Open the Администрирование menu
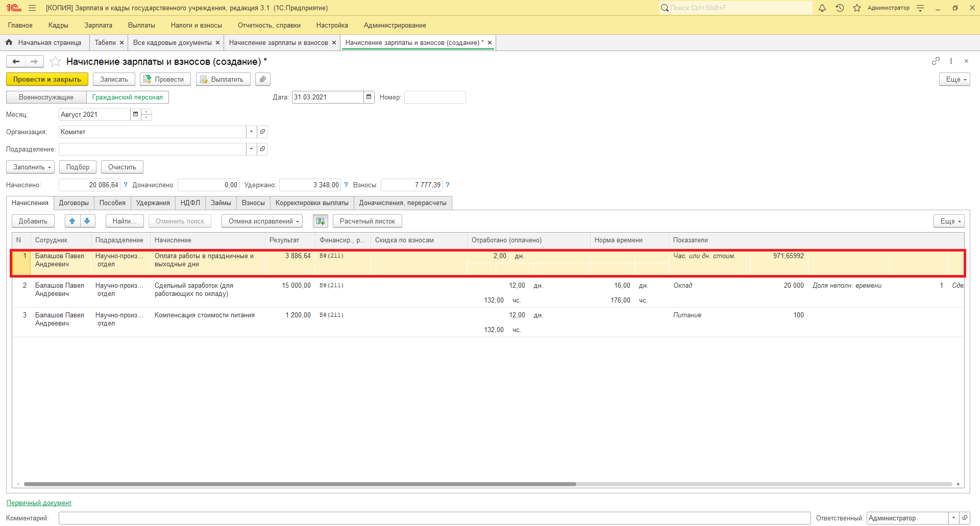 395,26
